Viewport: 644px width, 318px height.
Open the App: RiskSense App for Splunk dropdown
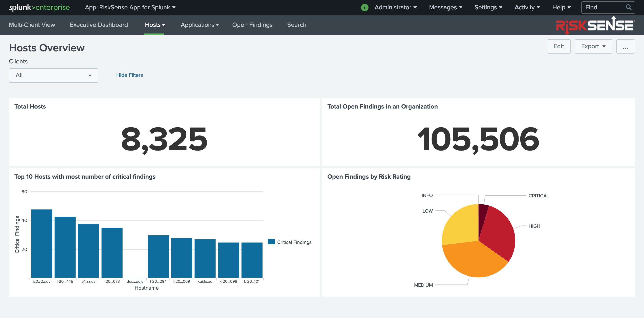pyautogui.click(x=130, y=8)
